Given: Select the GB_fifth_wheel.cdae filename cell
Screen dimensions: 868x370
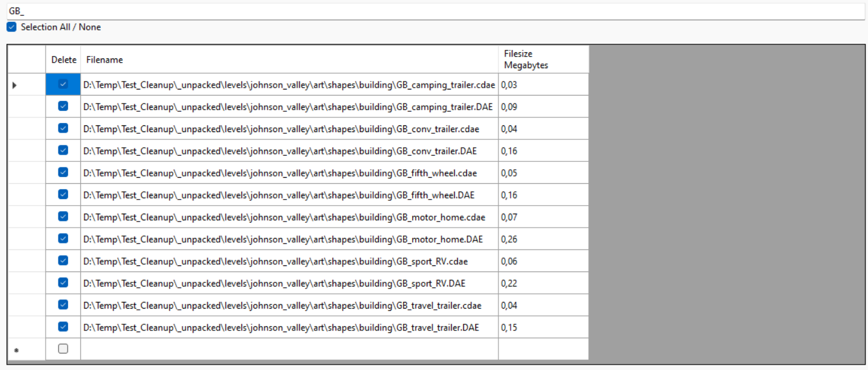Looking at the screenshot, I should point(289,173).
